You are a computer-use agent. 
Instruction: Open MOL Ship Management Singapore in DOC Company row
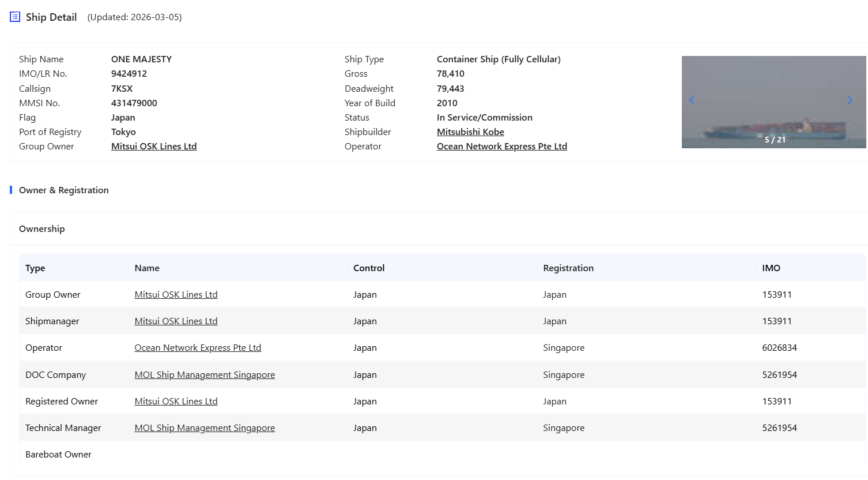point(205,375)
